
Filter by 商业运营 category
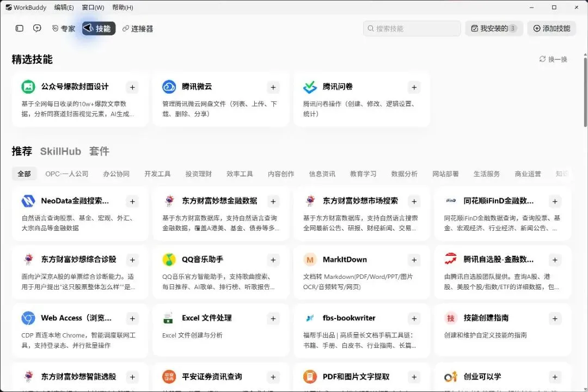(528, 174)
